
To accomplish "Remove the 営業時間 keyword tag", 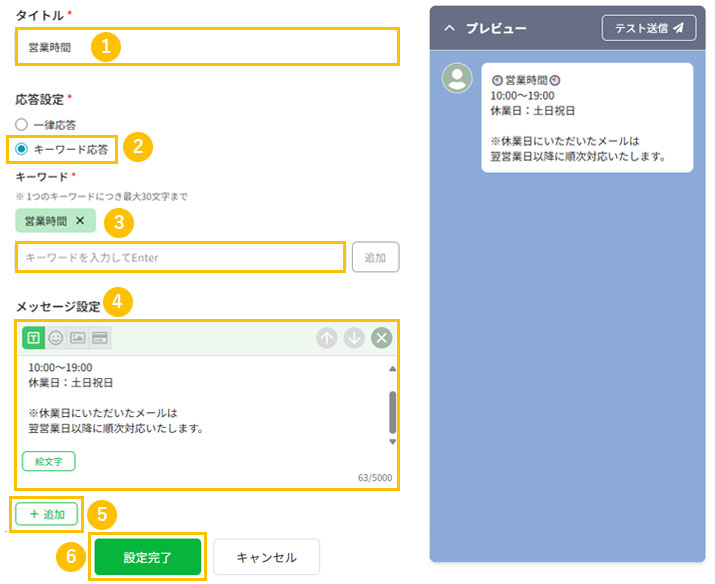I will tap(80, 221).
